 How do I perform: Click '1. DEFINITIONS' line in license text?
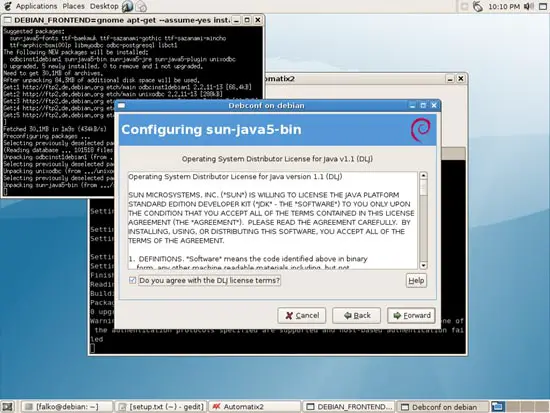[x=248, y=259]
